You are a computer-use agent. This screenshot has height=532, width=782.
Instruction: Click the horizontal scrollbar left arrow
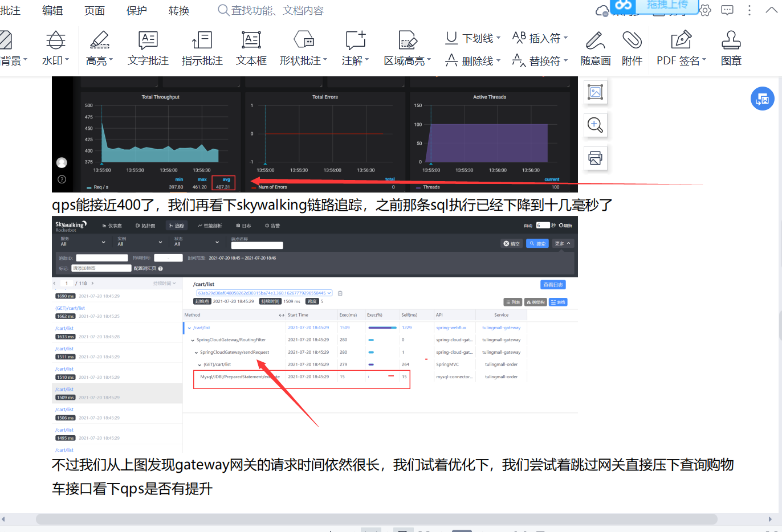point(3,519)
